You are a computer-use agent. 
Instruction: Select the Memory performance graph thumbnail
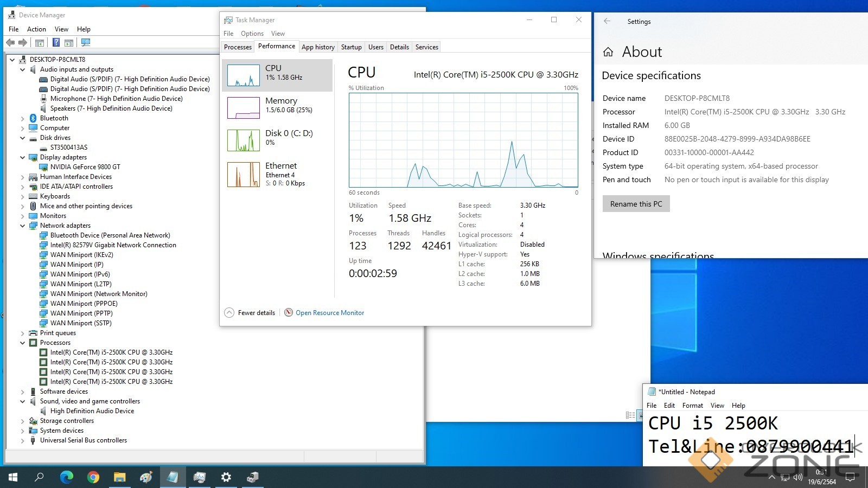tap(243, 108)
